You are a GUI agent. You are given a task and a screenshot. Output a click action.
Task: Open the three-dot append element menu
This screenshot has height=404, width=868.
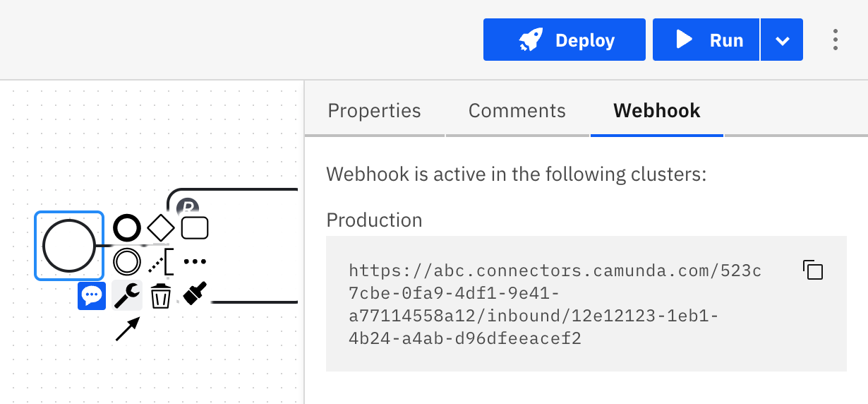(x=195, y=261)
